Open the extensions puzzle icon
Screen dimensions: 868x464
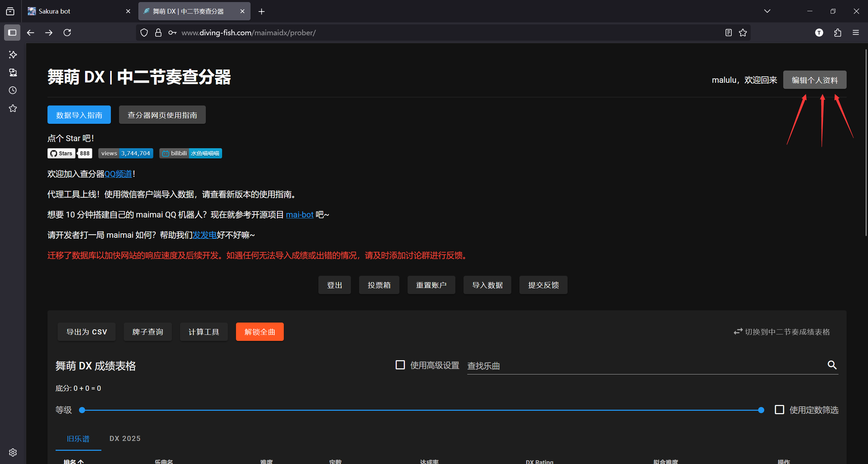click(837, 33)
